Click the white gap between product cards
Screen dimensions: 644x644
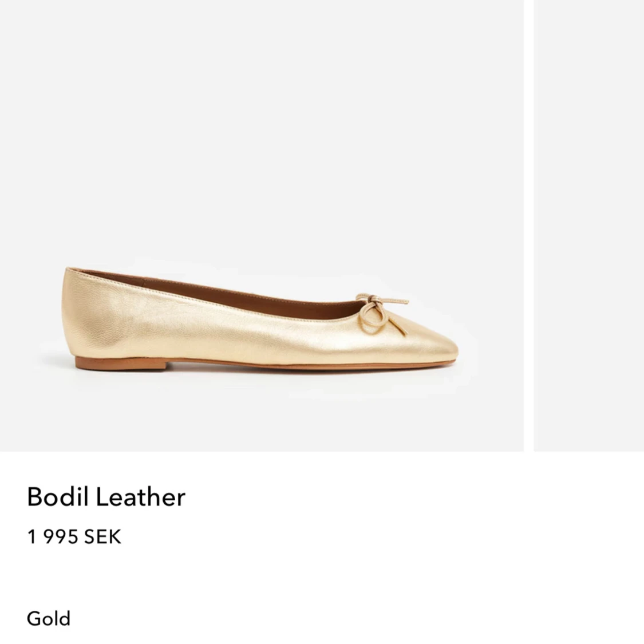[529, 225]
